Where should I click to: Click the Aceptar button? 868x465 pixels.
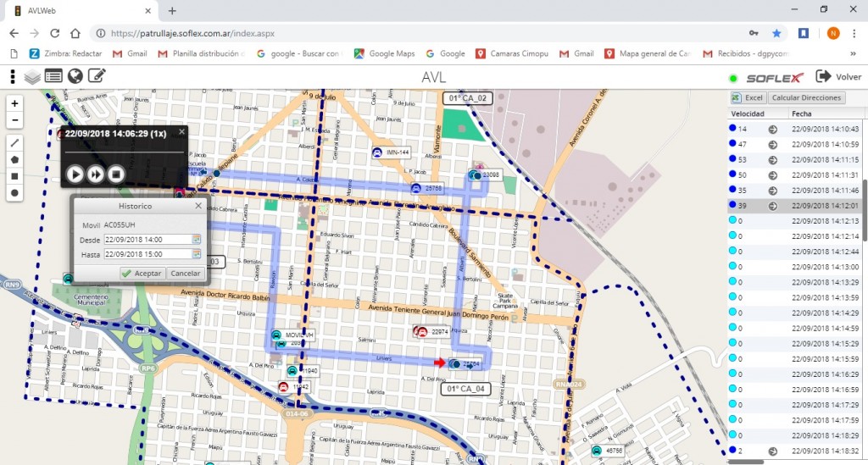tap(142, 273)
